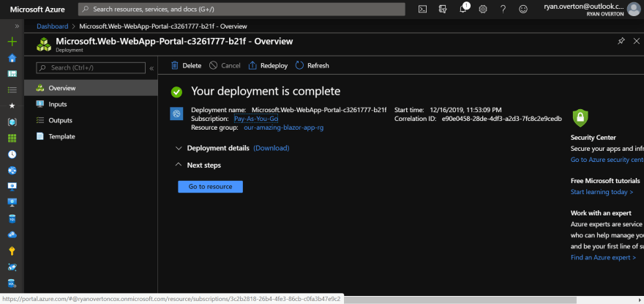Open the Notifications bell icon
644x304 pixels.
tap(463, 9)
